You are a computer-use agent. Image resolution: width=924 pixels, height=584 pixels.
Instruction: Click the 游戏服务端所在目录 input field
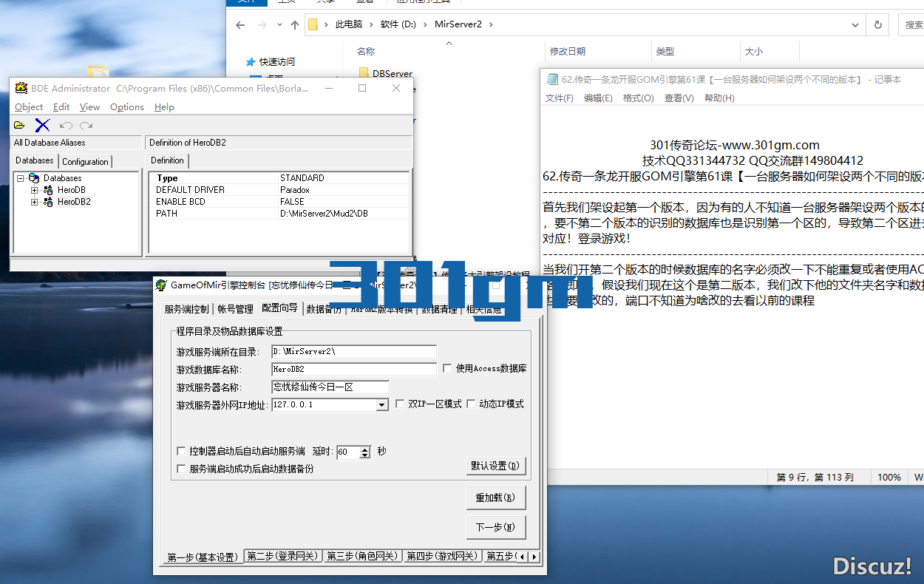pyautogui.click(x=353, y=351)
